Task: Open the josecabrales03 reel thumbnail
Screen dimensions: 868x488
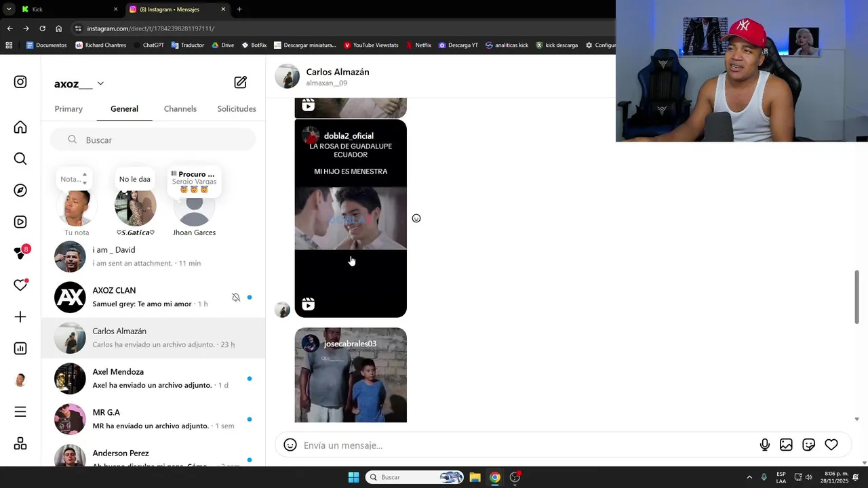Action: (351, 375)
